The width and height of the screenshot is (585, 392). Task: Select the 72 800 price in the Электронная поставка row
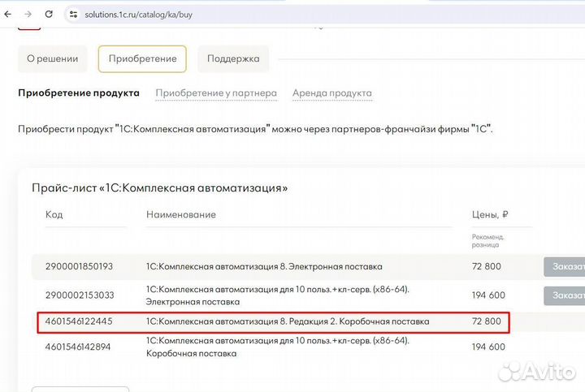click(x=487, y=266)
